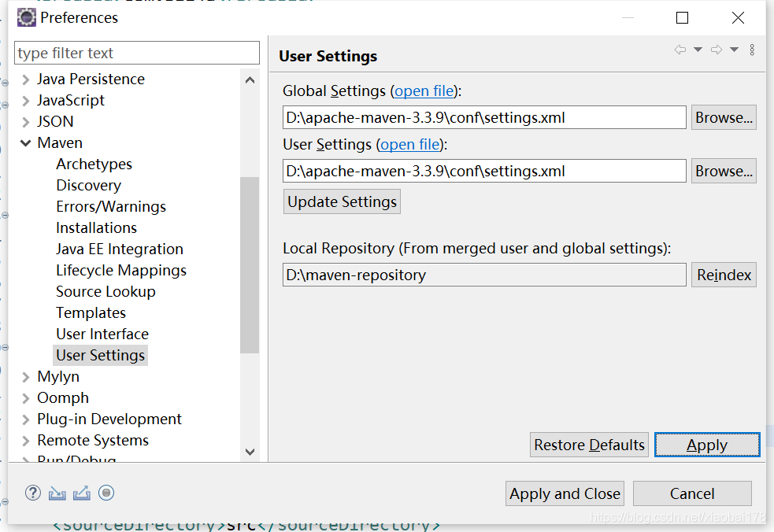
Task: Browse for User Settings file
Action: (724, 172)
